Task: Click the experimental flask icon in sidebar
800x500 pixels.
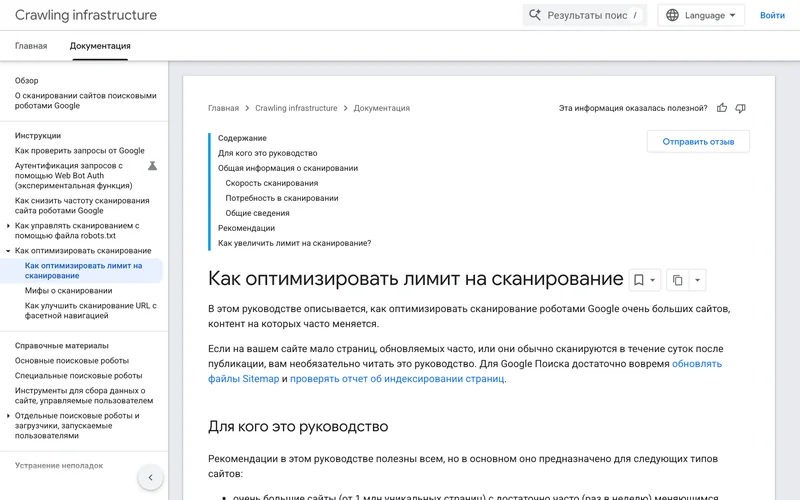Action: pos(153,166)
